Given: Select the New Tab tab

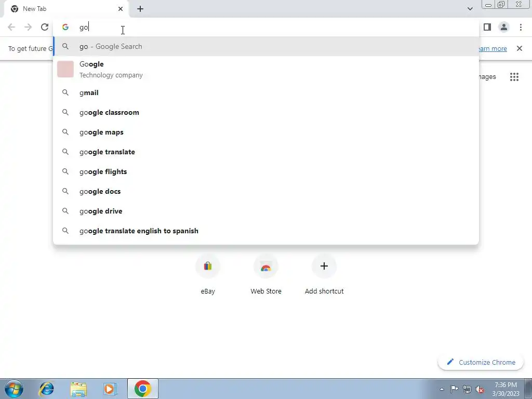Looking at the screenshot, I should [x=66, y=9].
